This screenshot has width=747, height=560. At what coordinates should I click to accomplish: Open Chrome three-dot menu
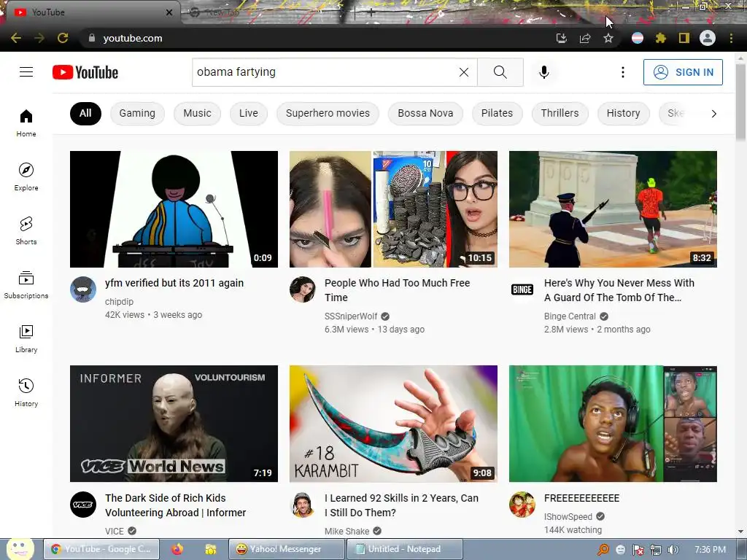pyautogui.click(x=731, y=38)
